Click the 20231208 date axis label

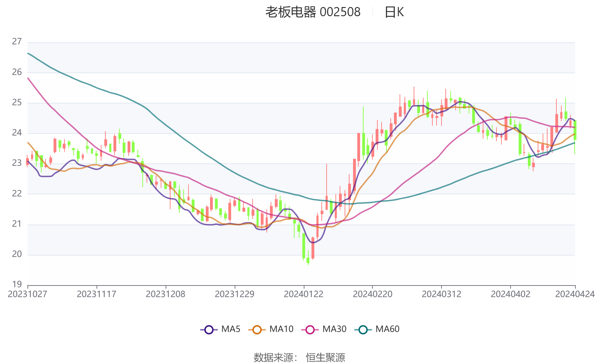[166, 294]
